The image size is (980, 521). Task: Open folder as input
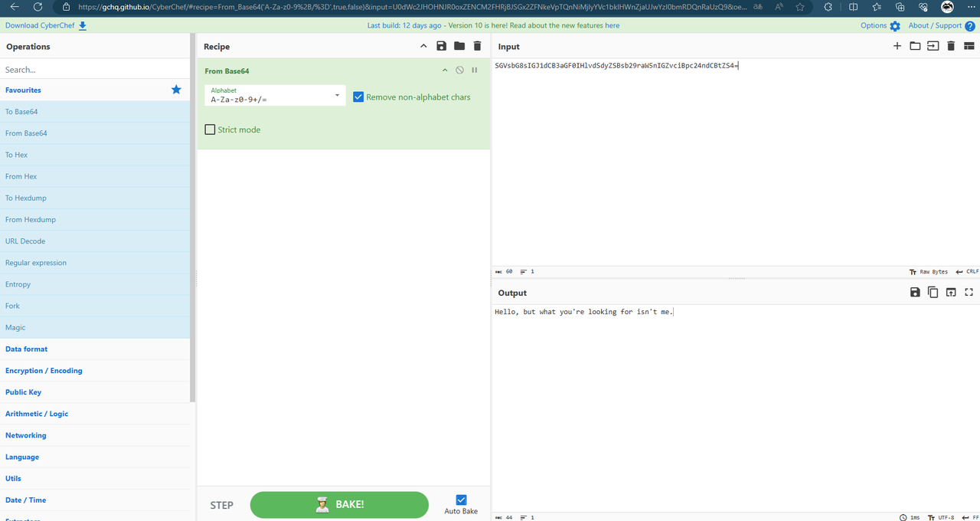[915, 47]
